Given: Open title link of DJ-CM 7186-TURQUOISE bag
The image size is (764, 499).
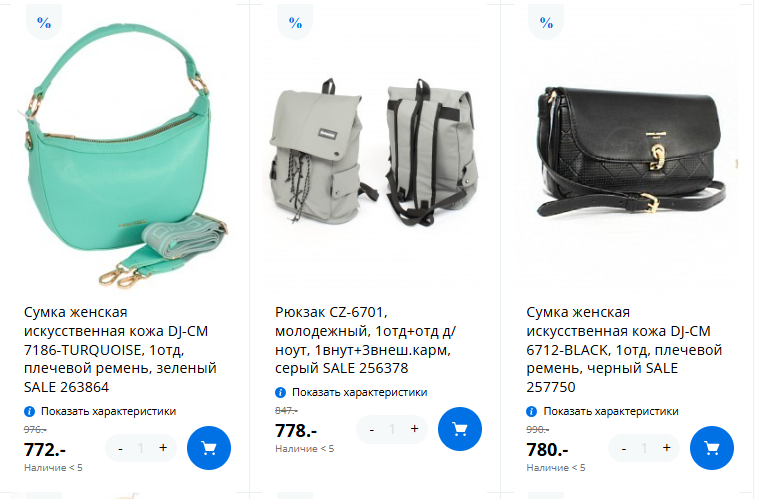Looking at the screenshot, I should click(120, 349).
